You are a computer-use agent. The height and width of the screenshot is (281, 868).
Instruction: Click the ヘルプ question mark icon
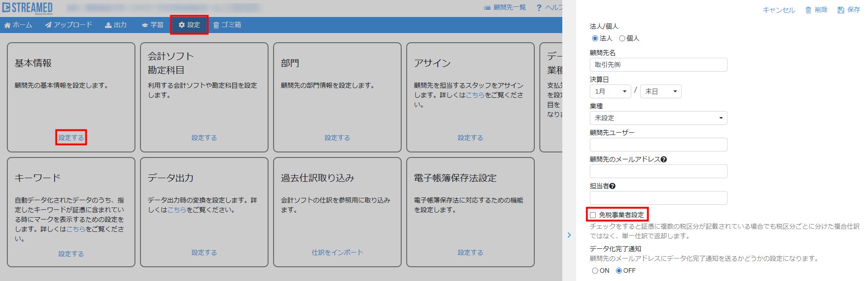[x=539, y=8]
